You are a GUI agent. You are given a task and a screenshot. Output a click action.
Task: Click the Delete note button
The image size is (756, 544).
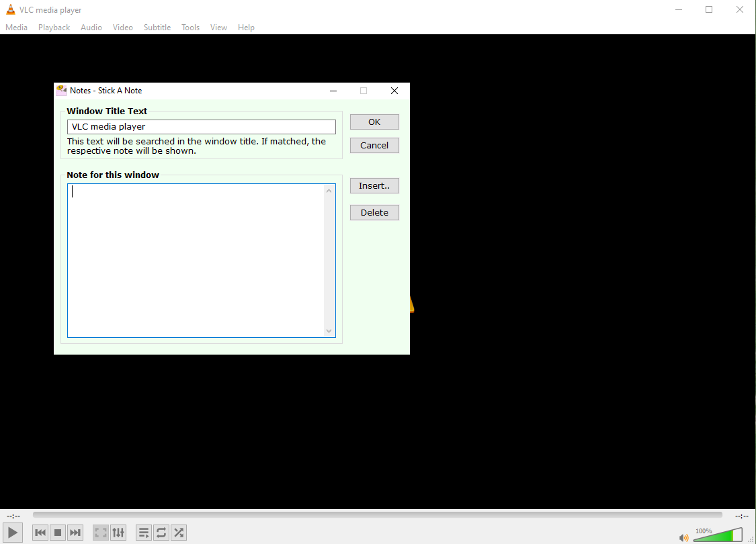374,212
